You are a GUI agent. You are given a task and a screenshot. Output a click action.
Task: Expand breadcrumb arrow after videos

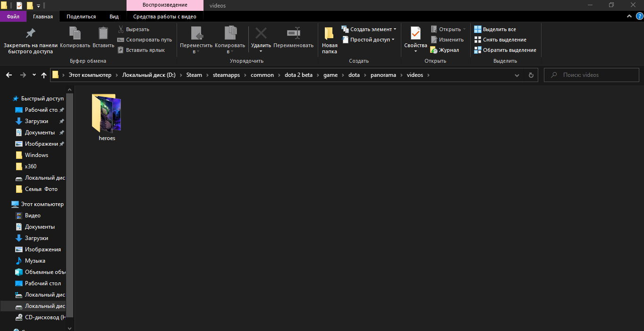pyautogui.click(x=428, y=75)
